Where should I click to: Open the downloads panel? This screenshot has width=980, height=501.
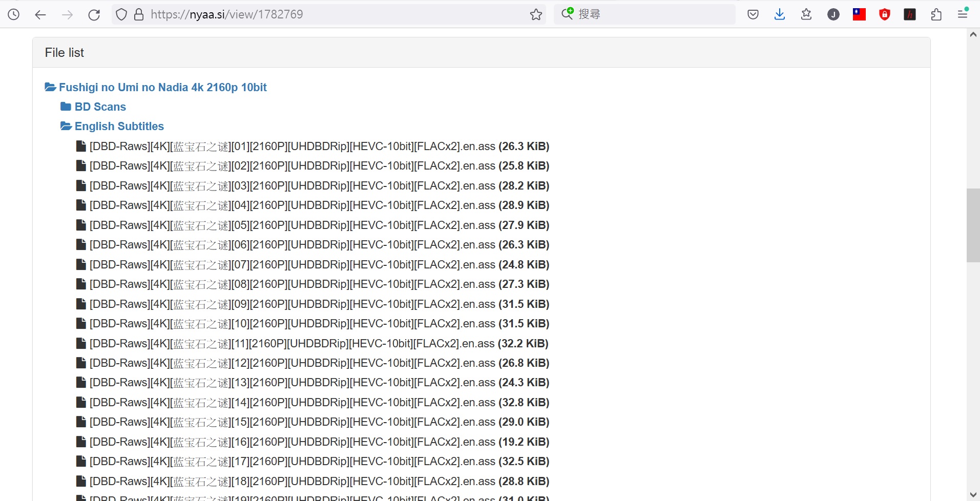click(x=780, y=14)
